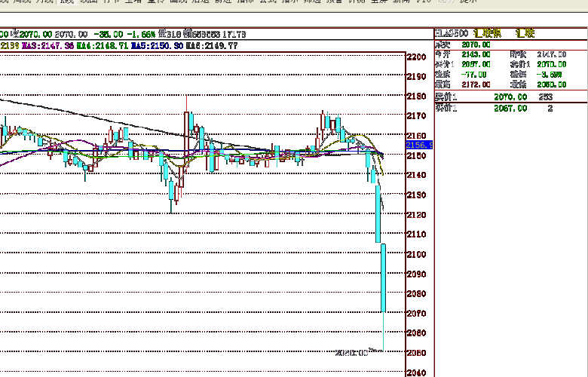
Task: Click the 2050.00 low annotation on chart
Action: (x=351, y=353)
